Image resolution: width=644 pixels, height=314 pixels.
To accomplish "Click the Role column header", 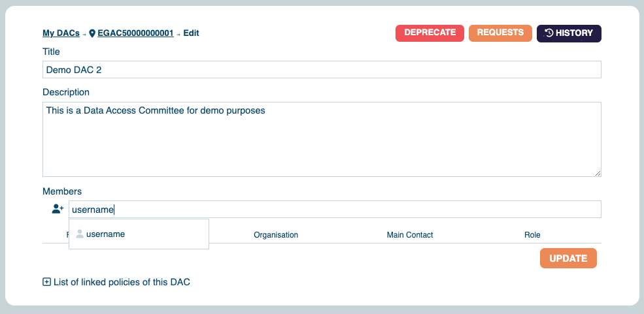I will 532,235.
